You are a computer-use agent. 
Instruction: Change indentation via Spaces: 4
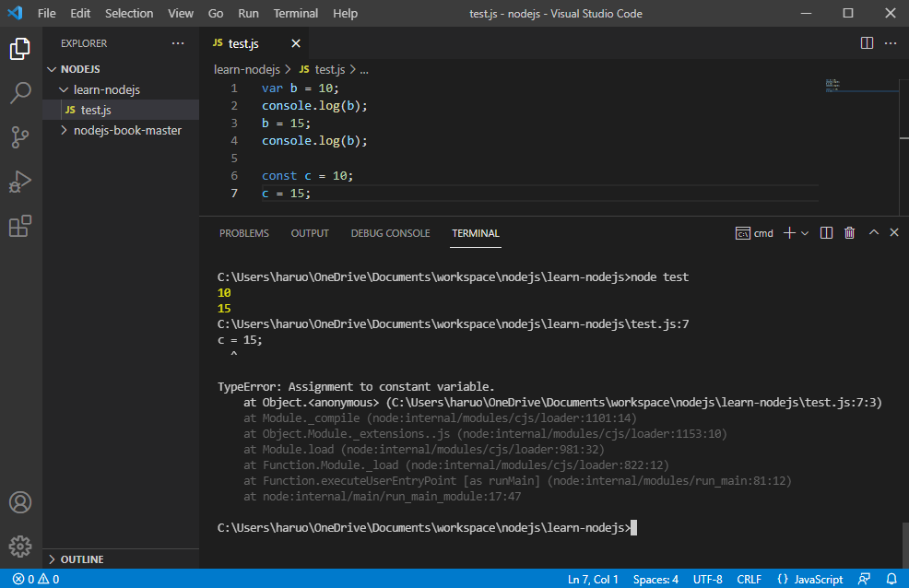click(x=655, y=579)
